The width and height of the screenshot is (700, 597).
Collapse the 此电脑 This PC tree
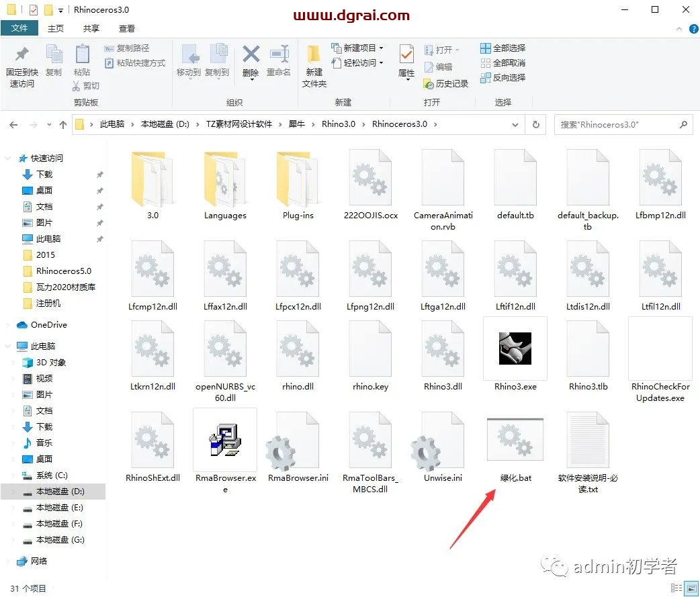(7, 347)
